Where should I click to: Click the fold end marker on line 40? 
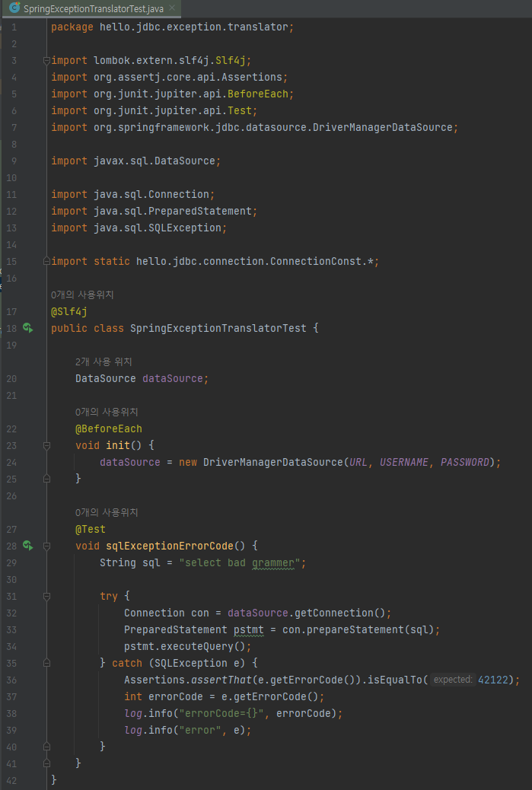pyautogui.click(x=46, y=746)
